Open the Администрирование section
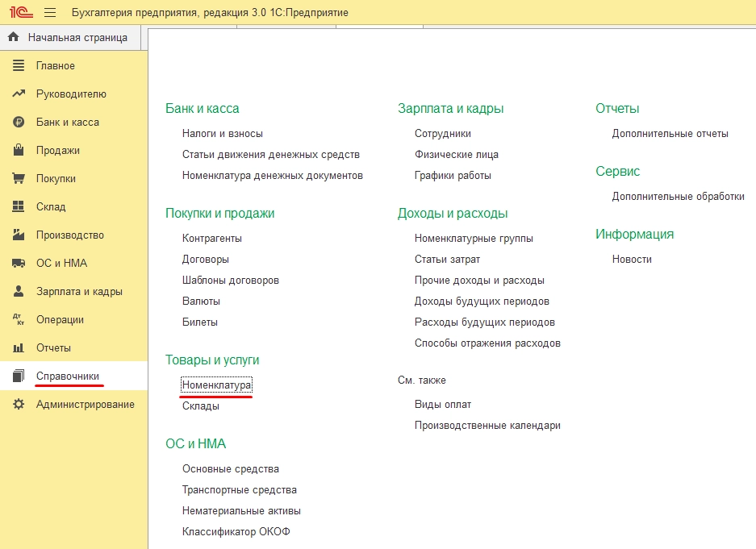The image size is (756, 549). 86,405
